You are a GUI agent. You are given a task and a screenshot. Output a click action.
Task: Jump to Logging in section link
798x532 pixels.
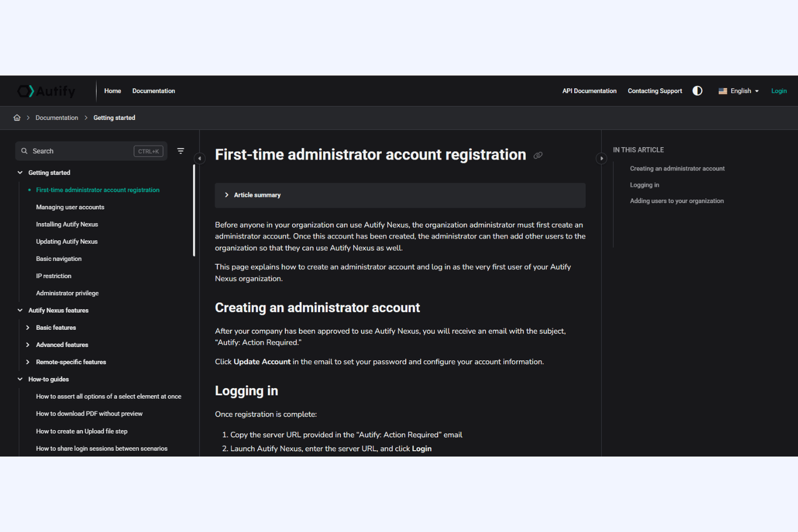[x=644, y=185]
